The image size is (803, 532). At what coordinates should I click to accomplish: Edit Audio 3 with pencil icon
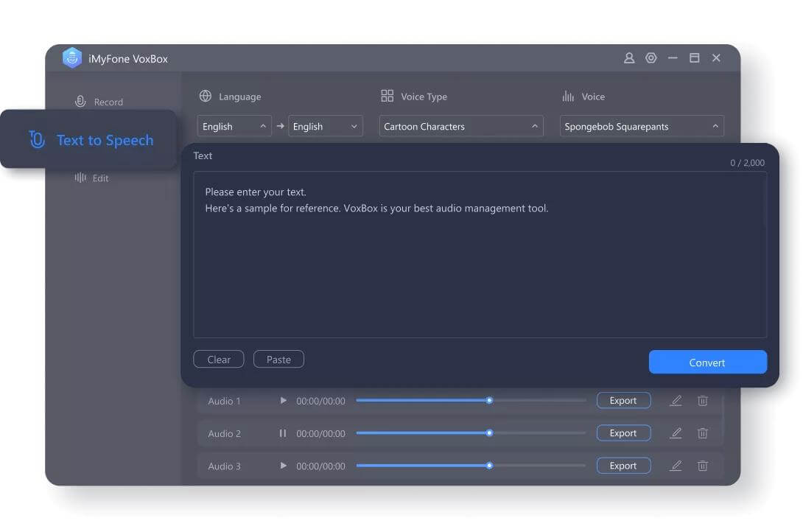pyautogui.click(x=676, y=466)
